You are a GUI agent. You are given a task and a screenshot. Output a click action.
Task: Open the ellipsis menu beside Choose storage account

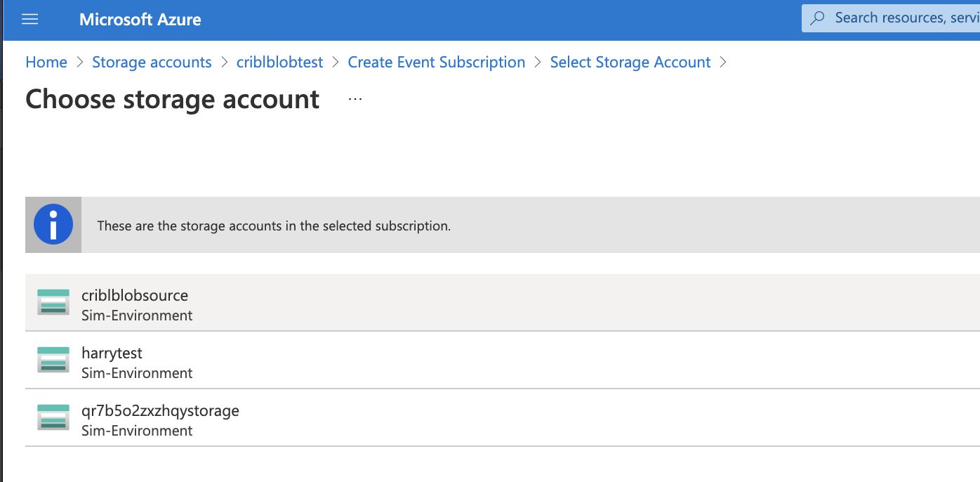coord(355,98)
